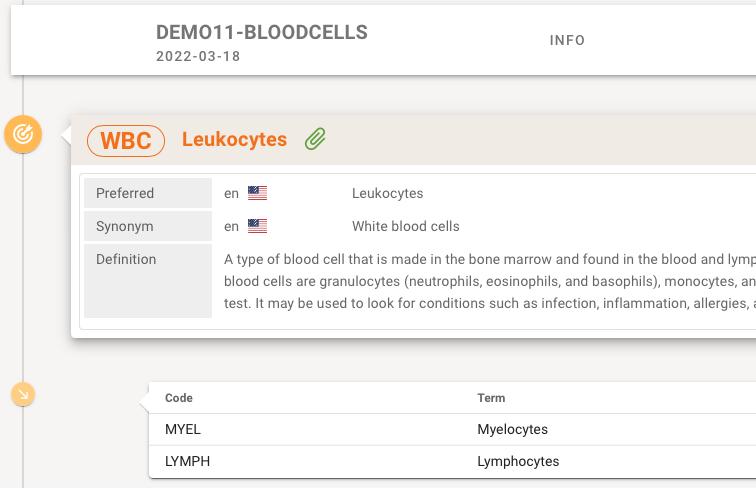Click the US flag in the Synonym row
This screenshot has height=488, width=756.
[258, 226]
